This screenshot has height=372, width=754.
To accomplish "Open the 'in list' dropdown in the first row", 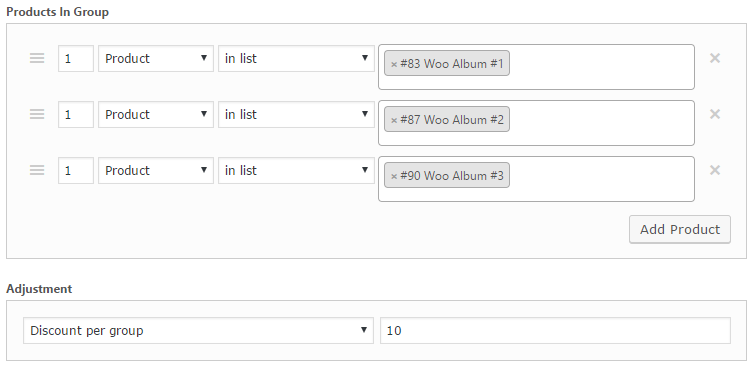I will (x=296, y=59).
